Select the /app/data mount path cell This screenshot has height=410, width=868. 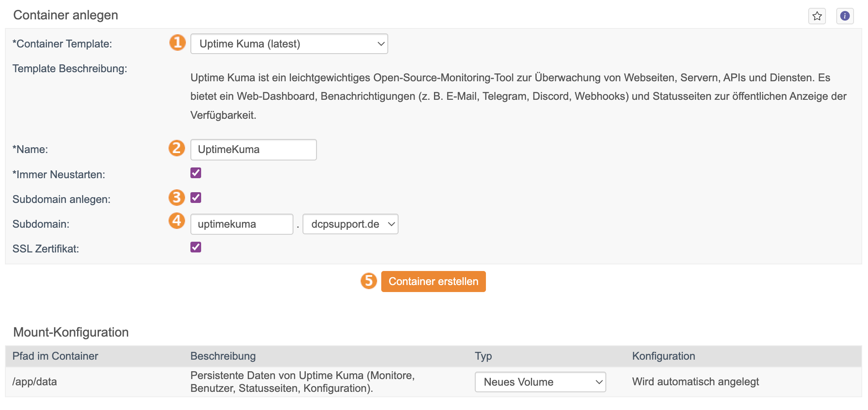click(x=35, y=382)
